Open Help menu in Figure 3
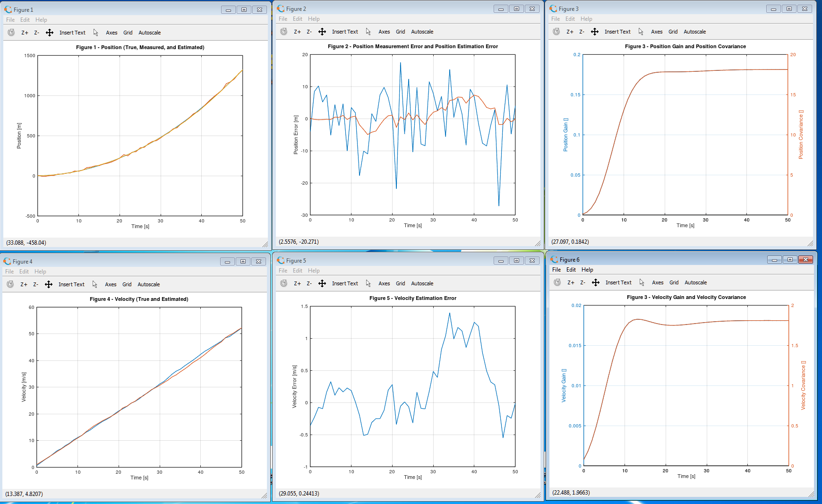Viewport: 822px width, 504px height. [x=586, y=19]
